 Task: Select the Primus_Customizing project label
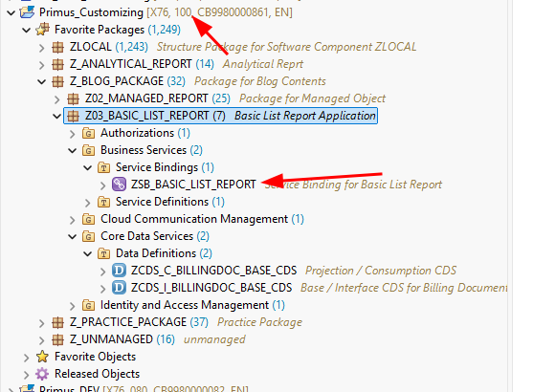point(91,12)
